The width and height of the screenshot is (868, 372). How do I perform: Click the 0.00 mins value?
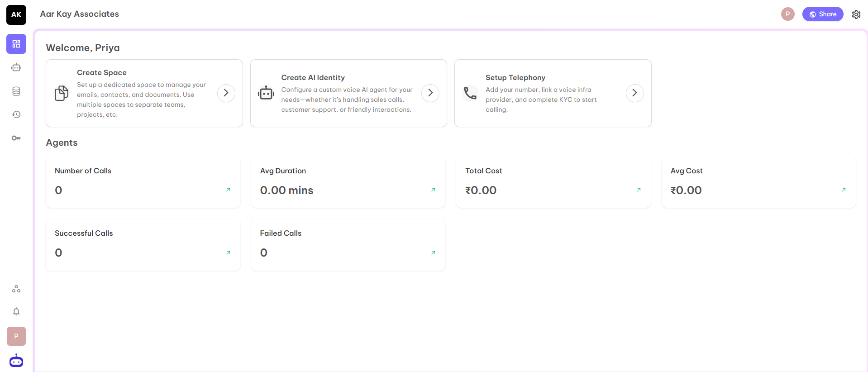pos(286,190)
